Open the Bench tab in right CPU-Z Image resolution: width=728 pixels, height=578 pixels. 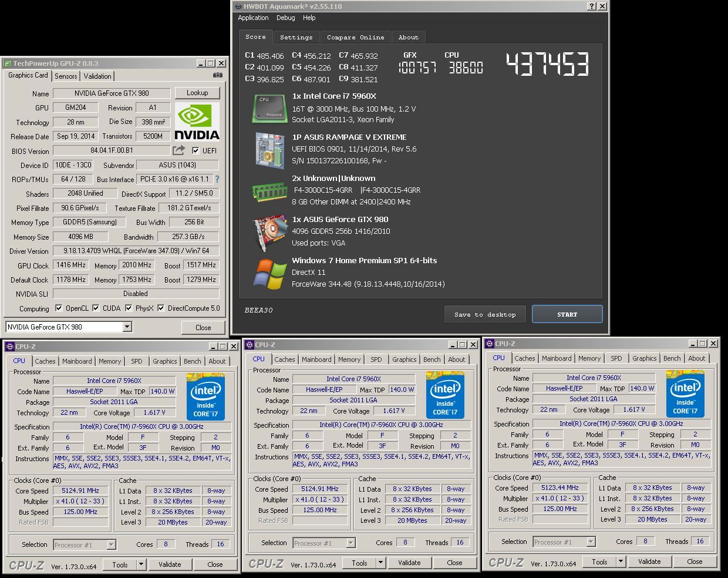pyautogui.click(x=672, y=358)
